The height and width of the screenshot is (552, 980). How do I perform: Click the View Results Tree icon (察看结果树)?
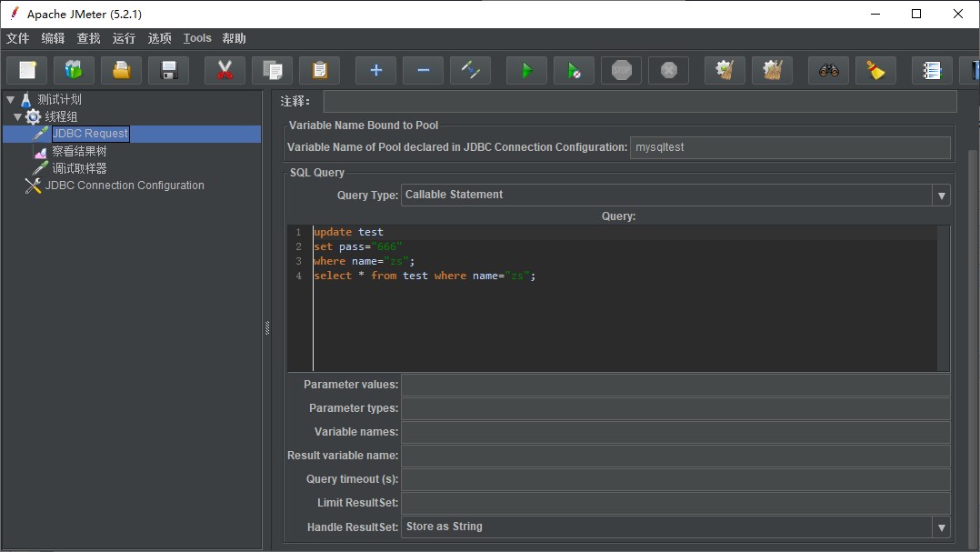(x=41, y=151)
